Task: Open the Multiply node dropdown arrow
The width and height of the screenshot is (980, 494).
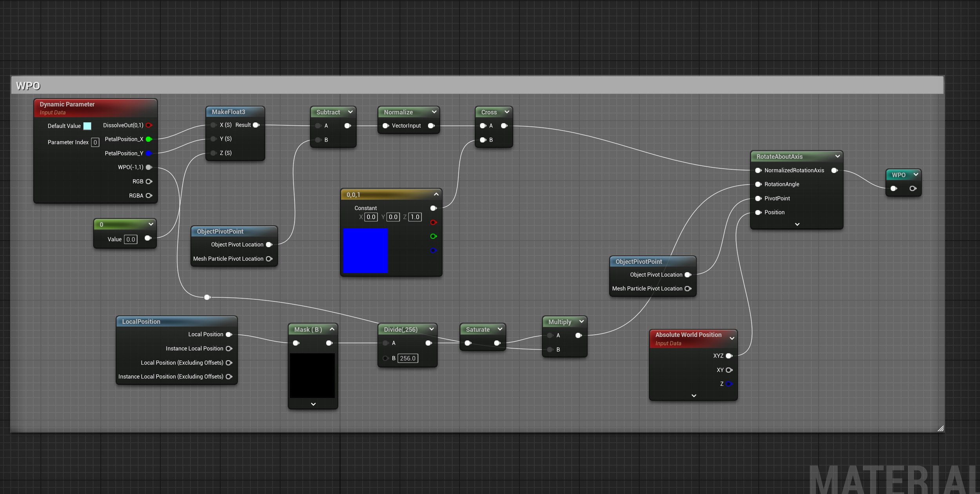Action: pos(581,322)
